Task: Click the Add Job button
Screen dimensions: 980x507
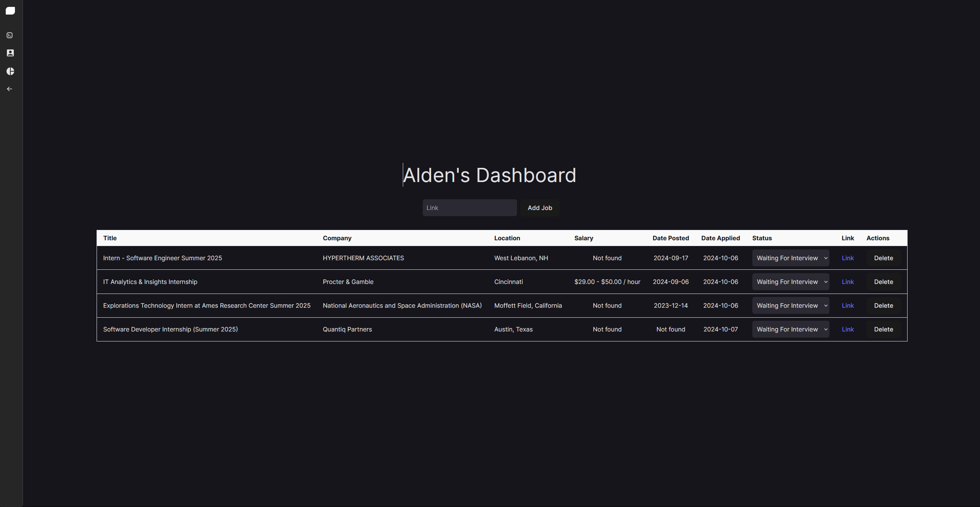Action: tap(540, 208)
